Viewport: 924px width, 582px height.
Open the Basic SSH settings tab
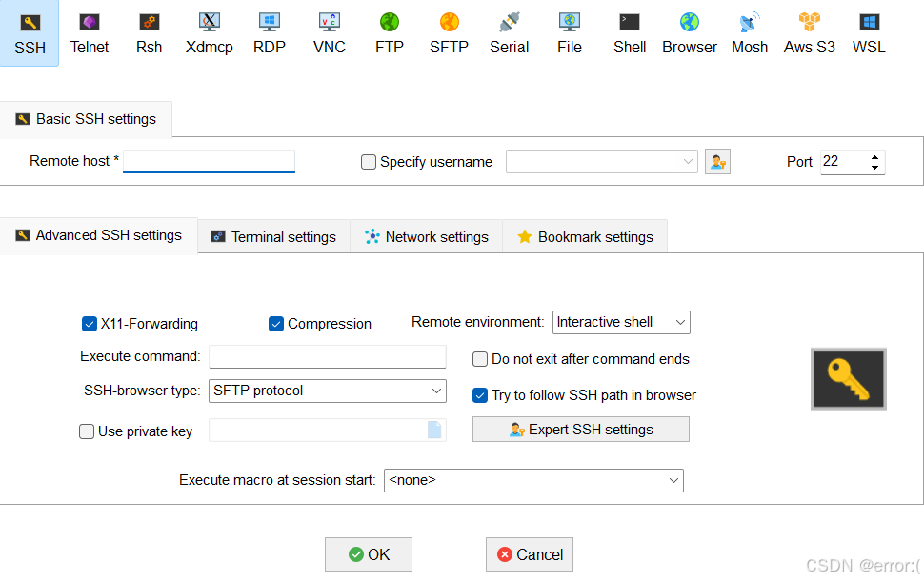point(86,119)
